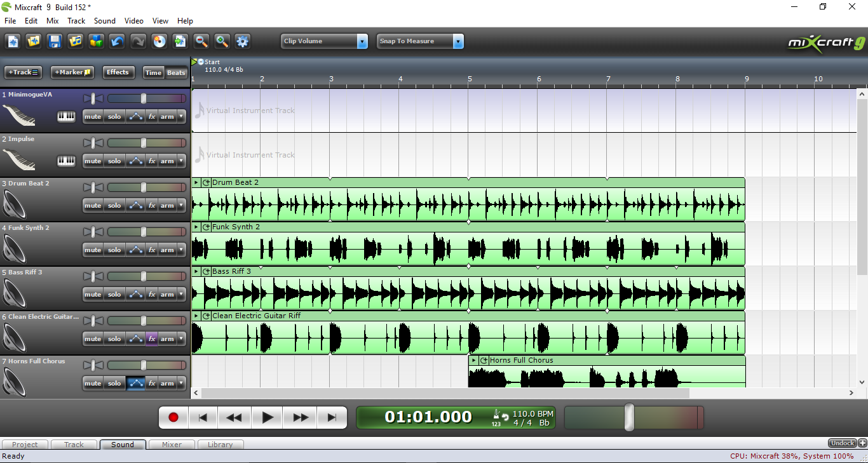Click the Redo arrow icon

[138, 41]
